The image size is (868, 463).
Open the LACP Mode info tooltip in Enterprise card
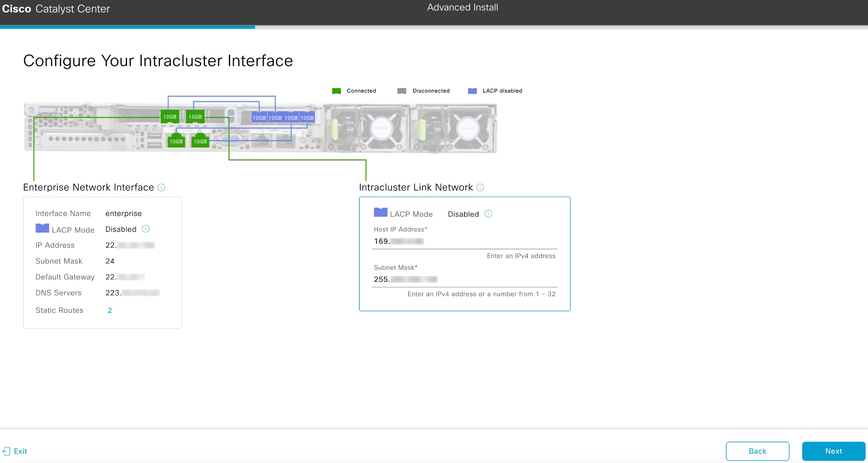[146, 229]
